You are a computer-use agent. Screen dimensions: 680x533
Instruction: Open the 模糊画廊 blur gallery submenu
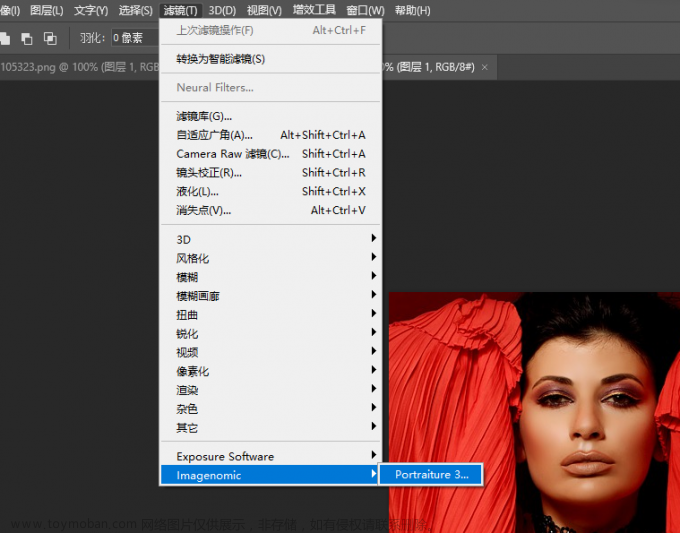[x=271, y=296]
